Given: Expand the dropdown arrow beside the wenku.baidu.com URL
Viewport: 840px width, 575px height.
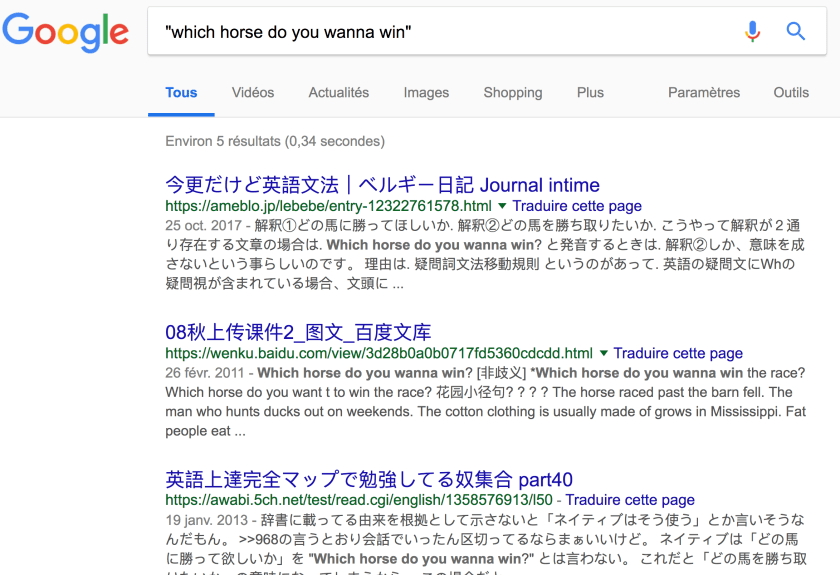Looking at the screenshot, I should pyautogui.click(x=604, y=353).
